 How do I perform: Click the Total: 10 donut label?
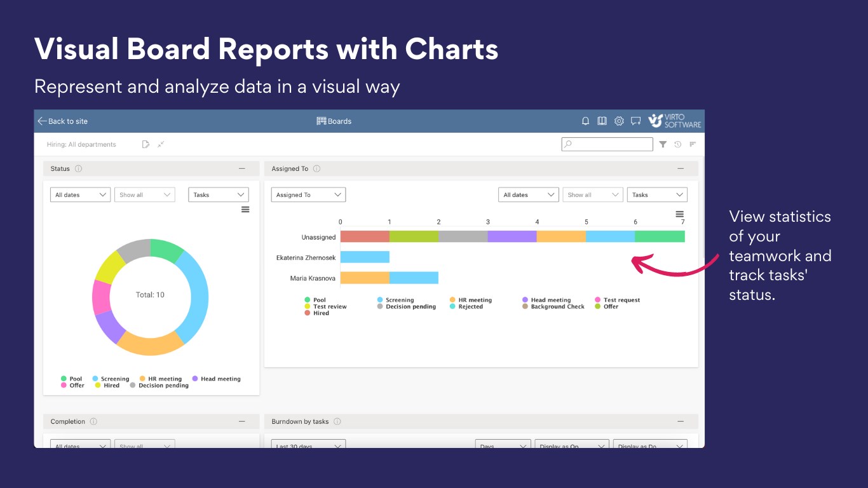pos(150,295)
